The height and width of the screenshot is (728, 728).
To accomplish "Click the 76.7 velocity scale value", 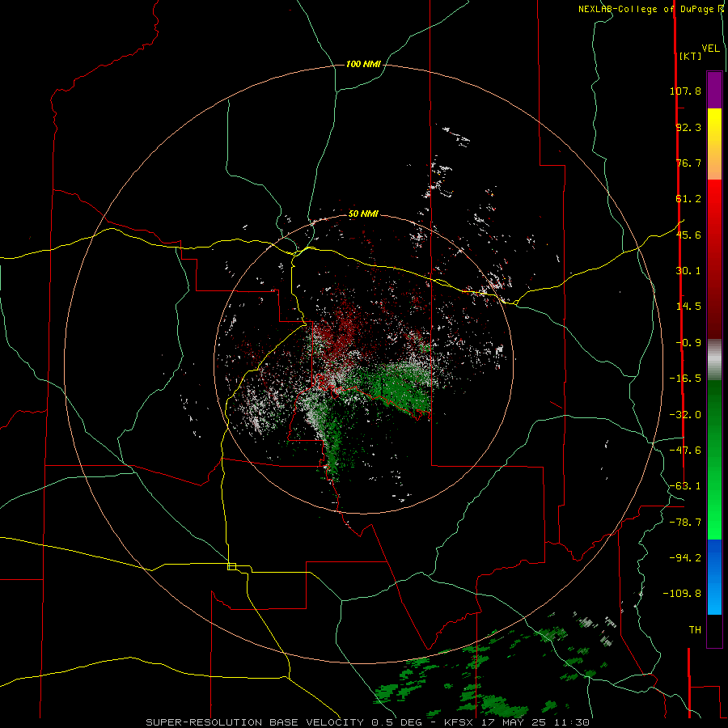I will click(688, 163).
